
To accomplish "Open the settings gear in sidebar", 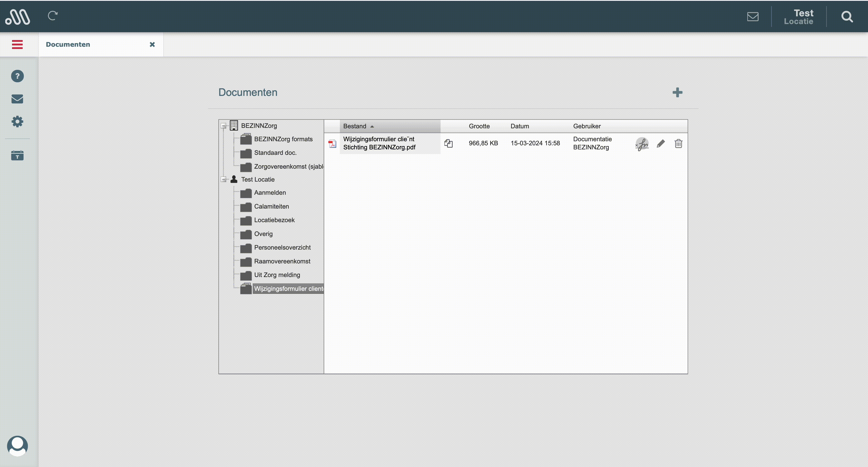I will (17, 122).
